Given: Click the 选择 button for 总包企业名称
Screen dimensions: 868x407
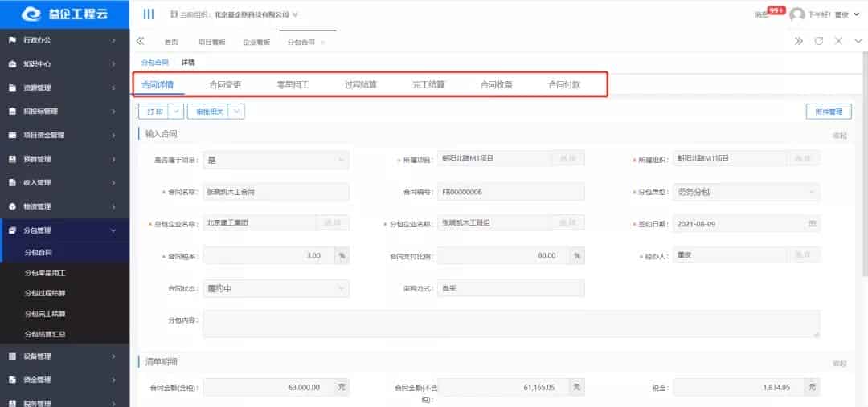Looking at the screenshot, I should pyautogui.click(x=332, y=223).
